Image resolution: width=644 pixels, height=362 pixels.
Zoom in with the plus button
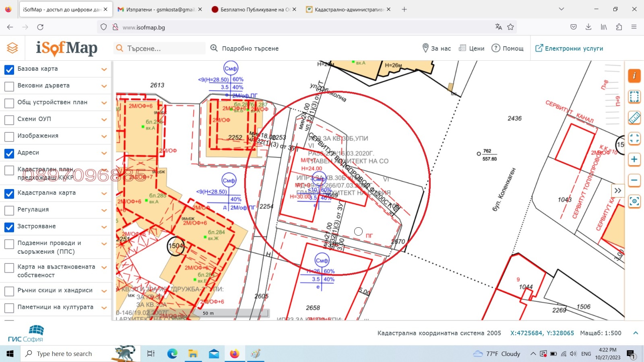[634, 159]
